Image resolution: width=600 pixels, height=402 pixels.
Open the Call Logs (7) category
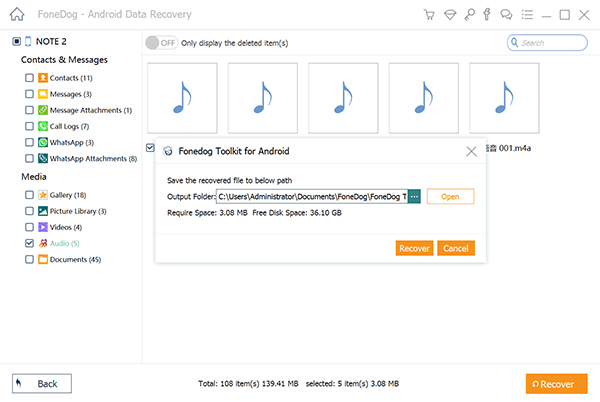point(69,126)
